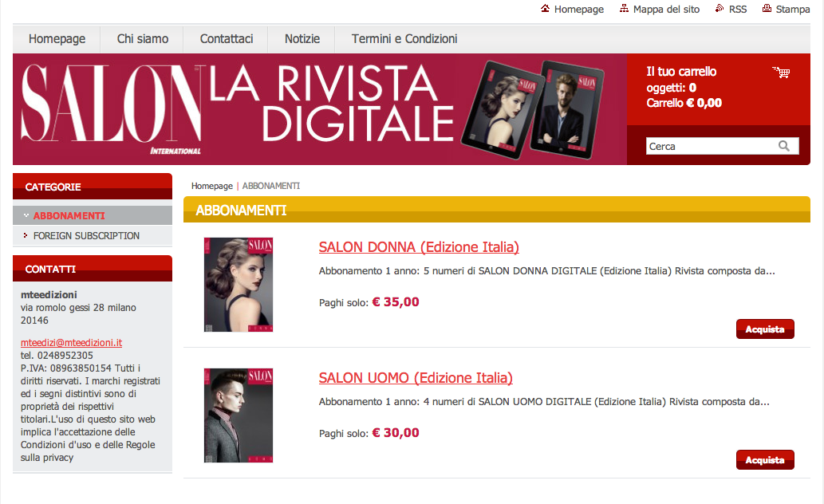Open SALON UOMO (Edizione Italia) title link
The height and width of the screenshot is (504, 824).
pos(416,378)
